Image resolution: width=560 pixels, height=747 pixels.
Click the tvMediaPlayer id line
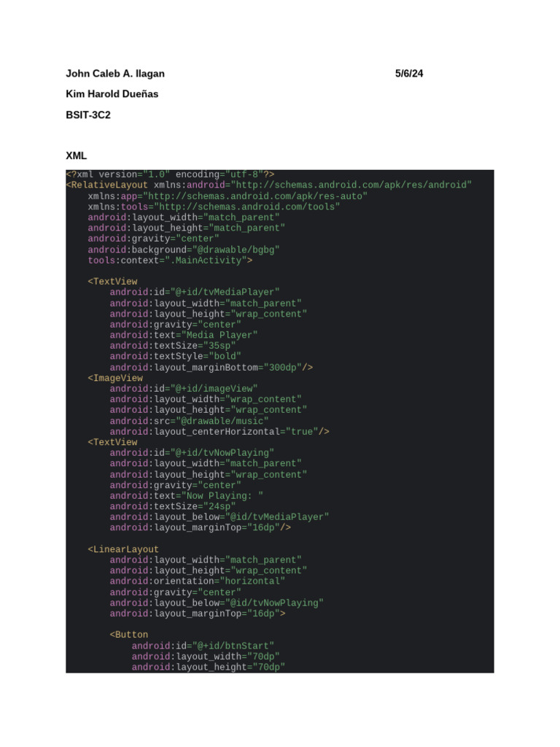[x=195, y=293]
